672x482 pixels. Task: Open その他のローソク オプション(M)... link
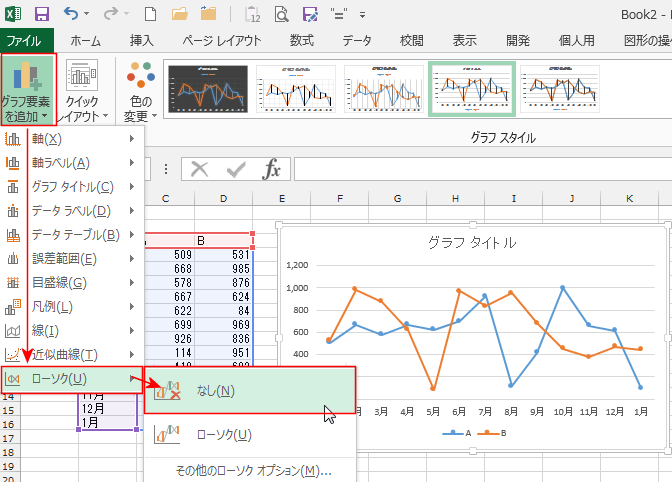pyautogui.click(x=252, y=470)
